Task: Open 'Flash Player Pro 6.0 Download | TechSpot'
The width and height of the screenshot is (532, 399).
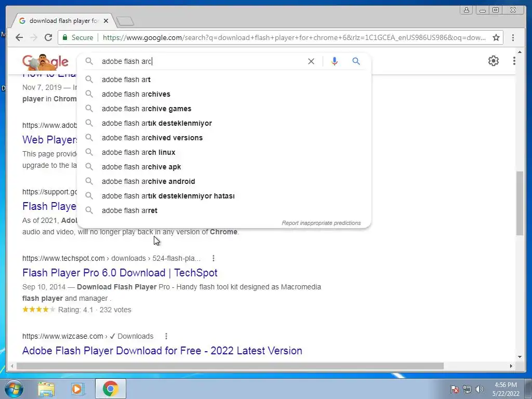Action: 120,273
